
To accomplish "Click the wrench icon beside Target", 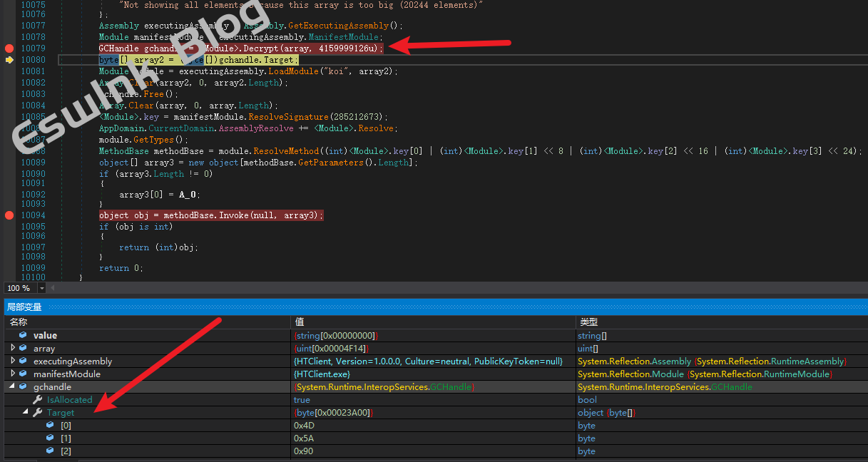I will pyautogui.click(x=37, y=413).
